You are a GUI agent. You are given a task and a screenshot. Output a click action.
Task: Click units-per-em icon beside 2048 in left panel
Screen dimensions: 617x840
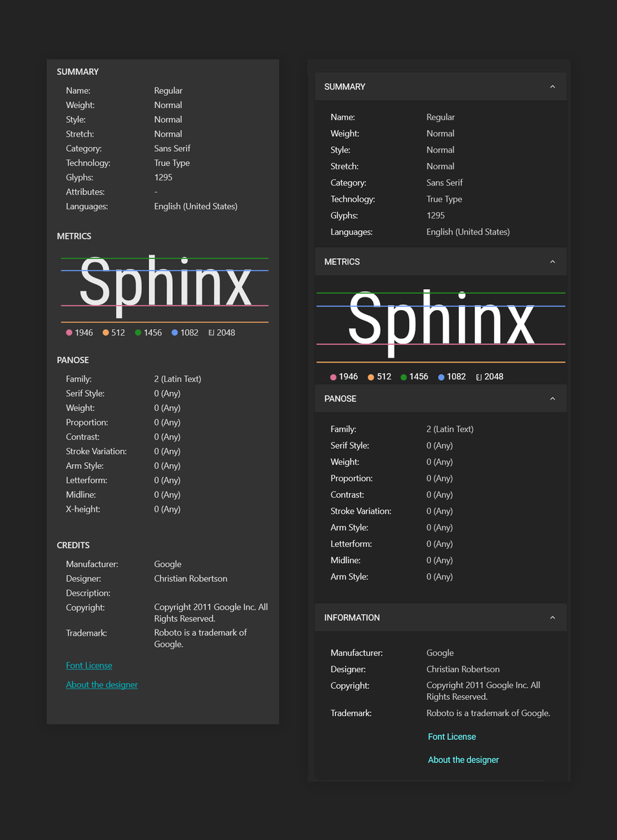[x=211, y=333]
